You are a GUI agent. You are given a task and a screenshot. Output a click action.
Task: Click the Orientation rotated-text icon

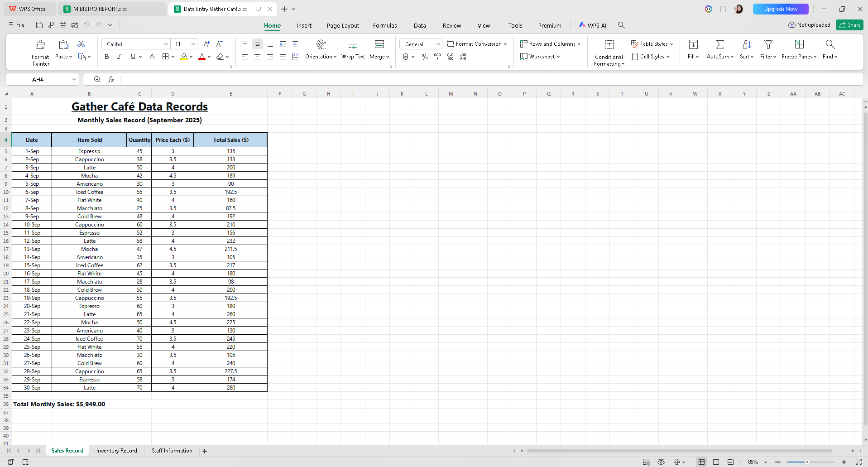321,44
